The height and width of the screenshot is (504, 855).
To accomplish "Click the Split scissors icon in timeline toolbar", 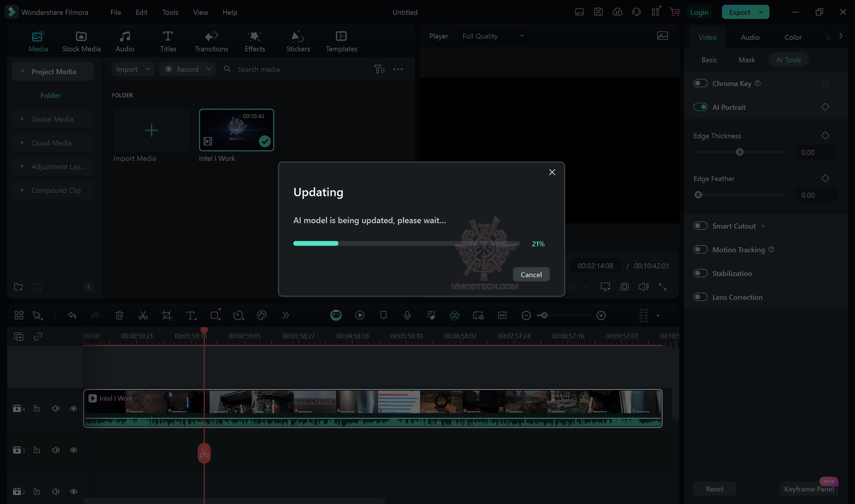I will coord(143,316).
